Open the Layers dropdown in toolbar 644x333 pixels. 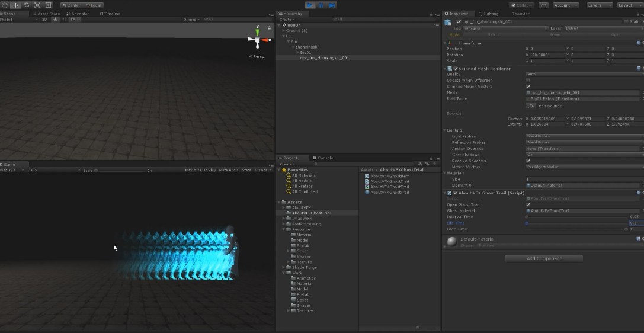pos(598,5)
